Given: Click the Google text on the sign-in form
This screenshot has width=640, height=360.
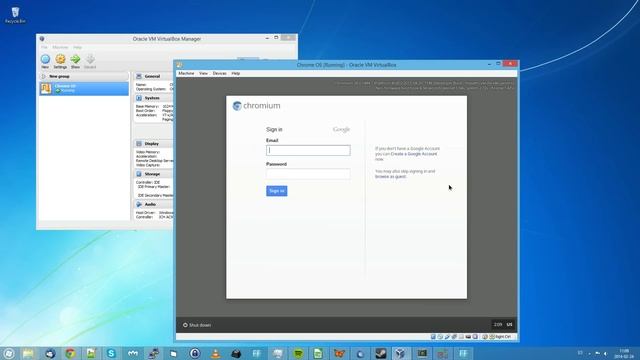Looking at the screenshot, I should [341, 129].
